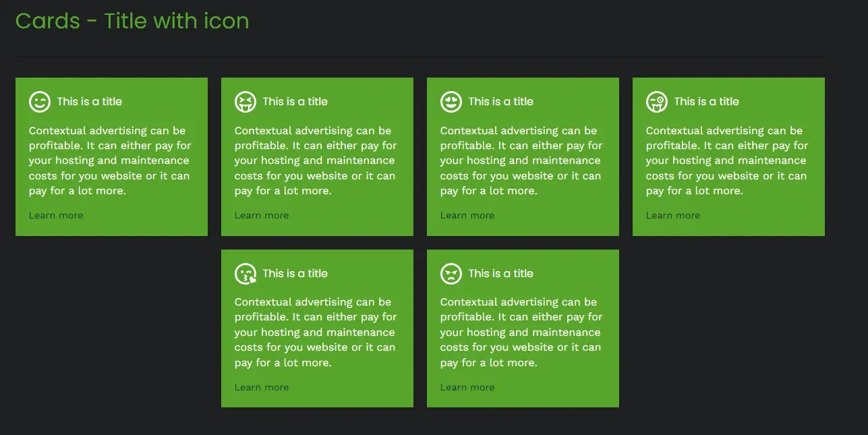Click Learn more on the kissing face card
Viewport: 868px width, 435px height.
262,387
